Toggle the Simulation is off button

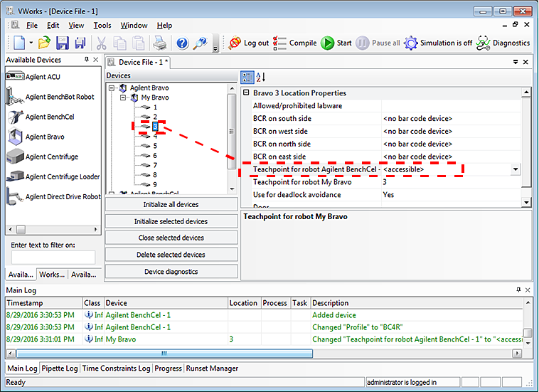411,43
